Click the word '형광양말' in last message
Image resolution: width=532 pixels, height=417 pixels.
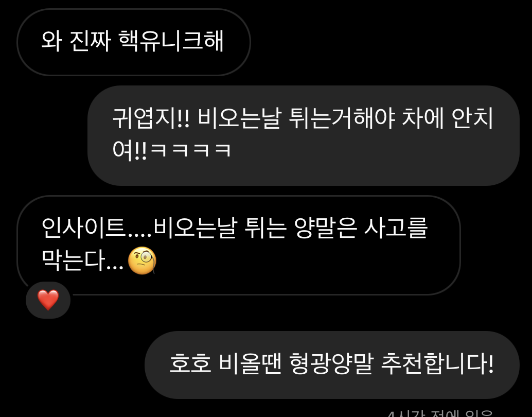click(x=331, y=363)
